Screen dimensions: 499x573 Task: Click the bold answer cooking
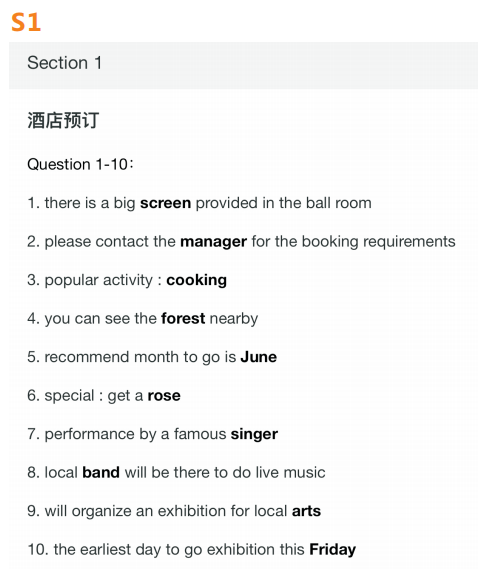click(197, 280)
